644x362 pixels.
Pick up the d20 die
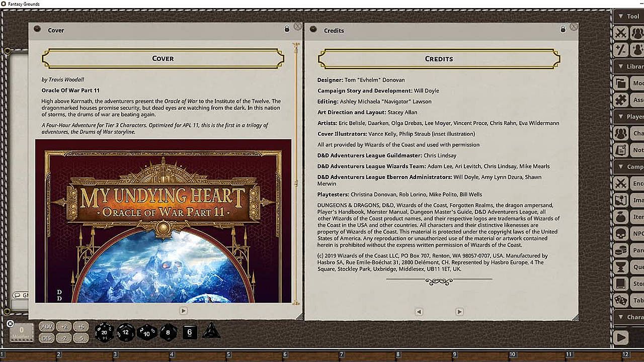(104, 332)
